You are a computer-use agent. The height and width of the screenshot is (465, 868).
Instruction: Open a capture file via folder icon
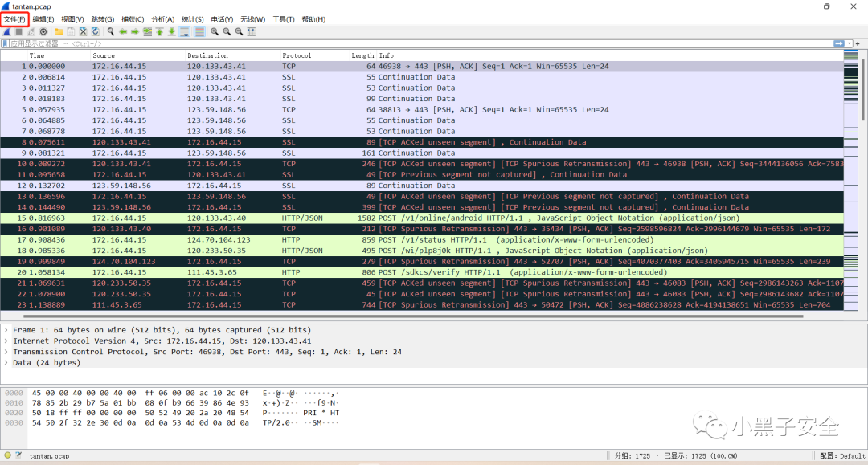pyautogui.click(x=59, y=32)
